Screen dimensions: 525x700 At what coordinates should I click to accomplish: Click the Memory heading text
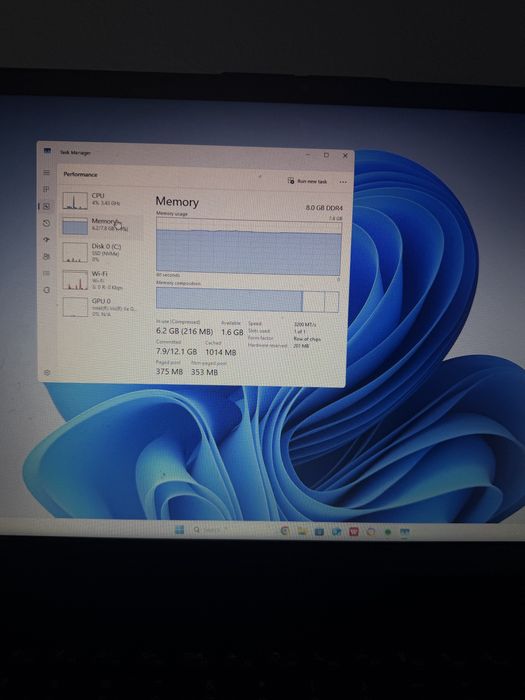177,202
